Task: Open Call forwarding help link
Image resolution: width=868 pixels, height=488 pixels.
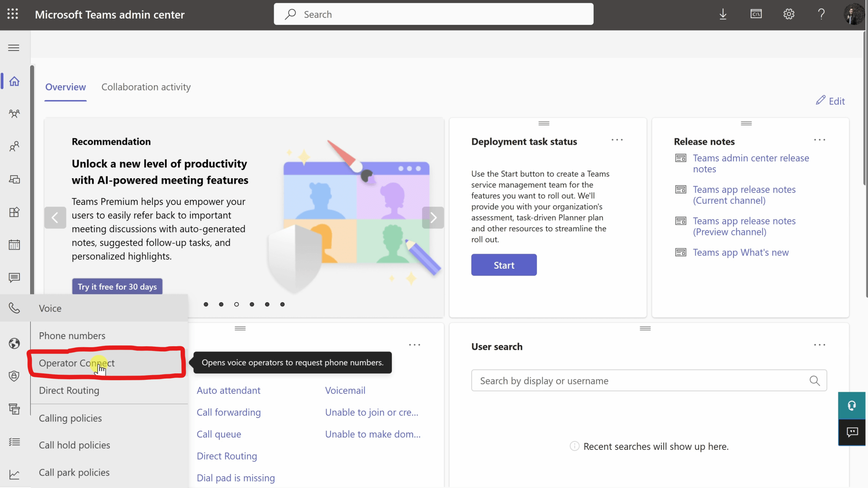Action: pos(229,412)
